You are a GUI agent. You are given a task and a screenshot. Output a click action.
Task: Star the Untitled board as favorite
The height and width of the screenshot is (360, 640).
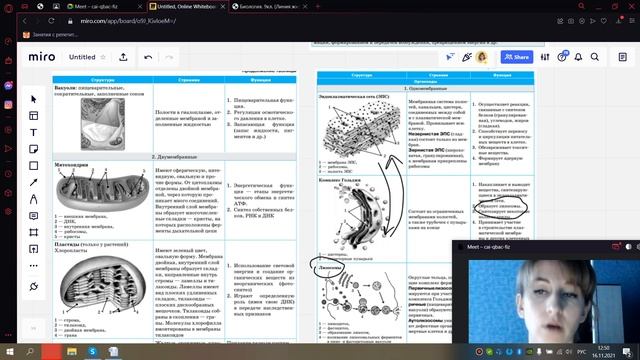(x=103, y=57)
